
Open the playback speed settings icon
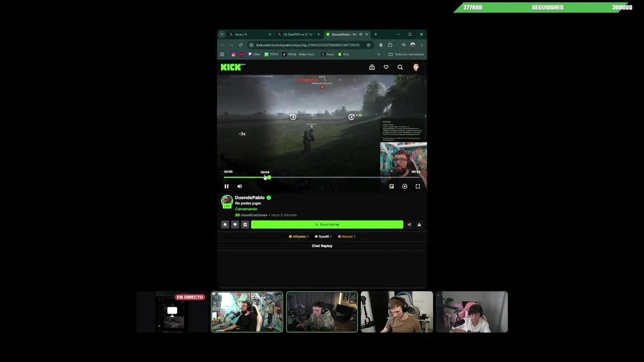405,187
